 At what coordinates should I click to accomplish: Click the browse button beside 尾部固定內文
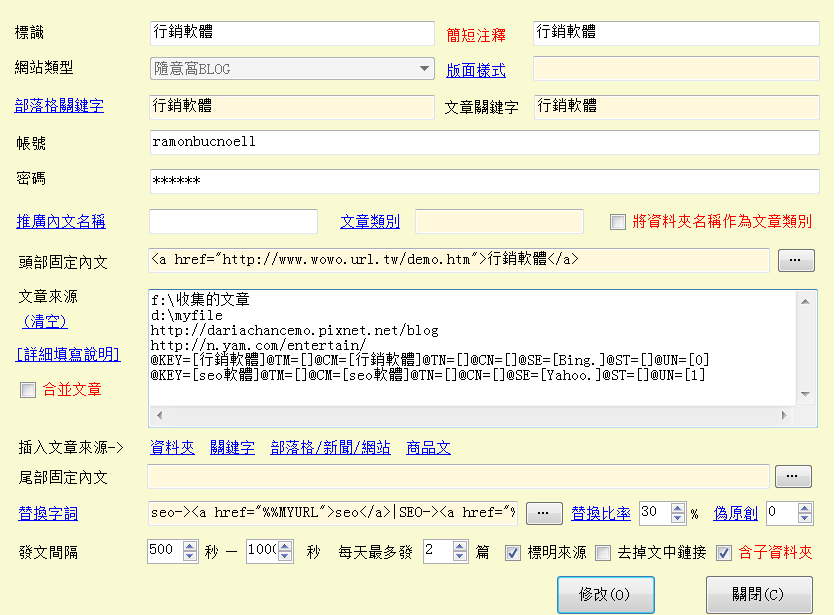point(795,477)
